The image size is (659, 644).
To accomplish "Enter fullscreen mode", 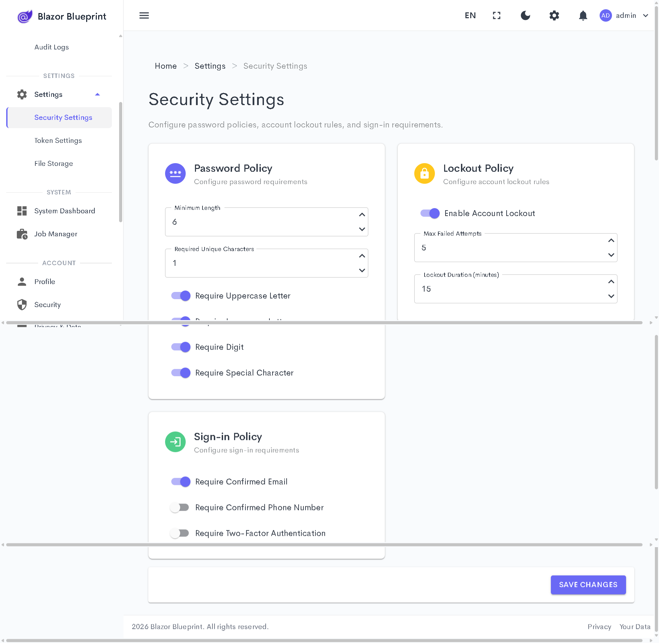I will pyautogui.click(x=496, y=15).
